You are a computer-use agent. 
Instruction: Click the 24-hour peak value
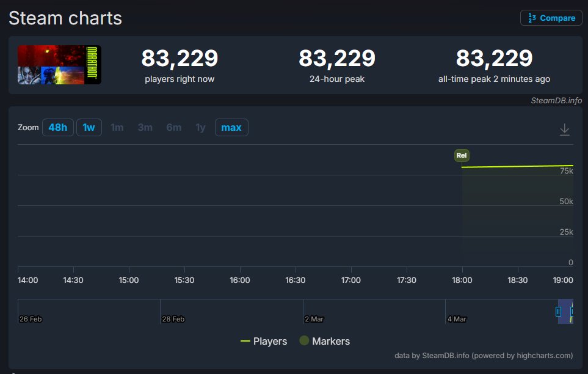pos(337,58)
